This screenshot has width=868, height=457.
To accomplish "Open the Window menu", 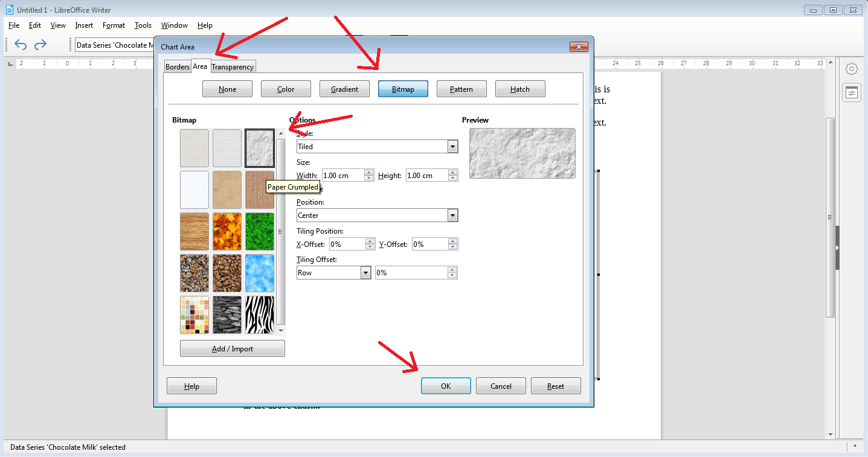I will (175, 25).
